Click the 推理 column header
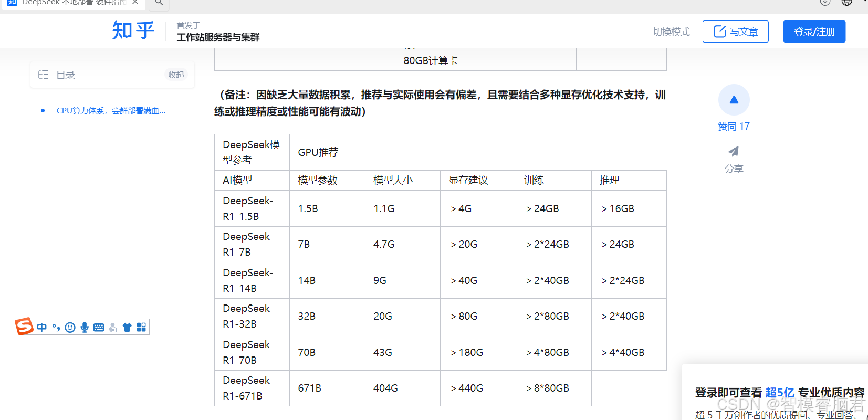Screen dimensions: 868x420 (610, 180)
